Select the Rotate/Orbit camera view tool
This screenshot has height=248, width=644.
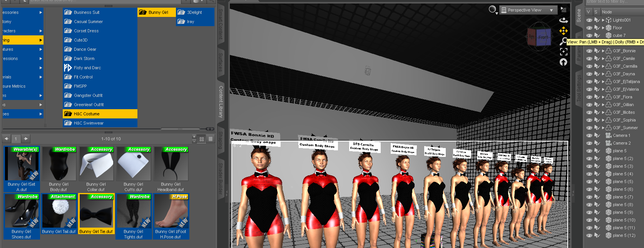(564, 20)
